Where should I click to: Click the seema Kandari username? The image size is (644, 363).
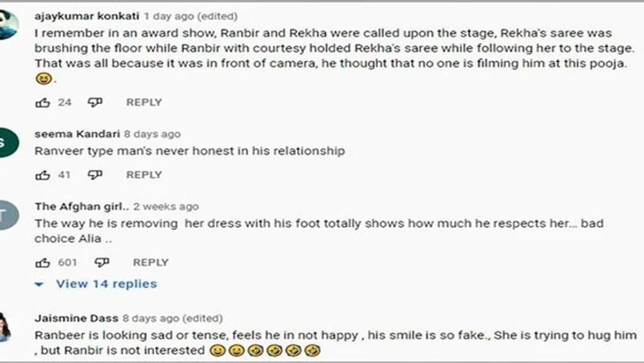77,134
